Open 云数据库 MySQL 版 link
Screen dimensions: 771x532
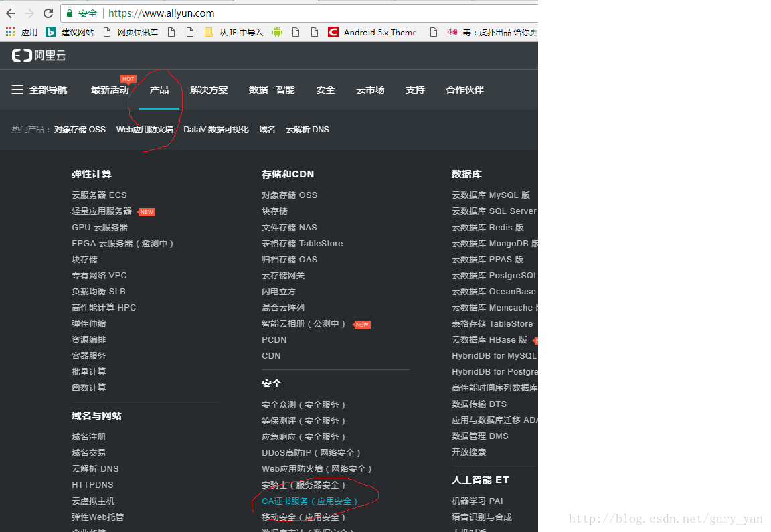(x=491, y=195)
